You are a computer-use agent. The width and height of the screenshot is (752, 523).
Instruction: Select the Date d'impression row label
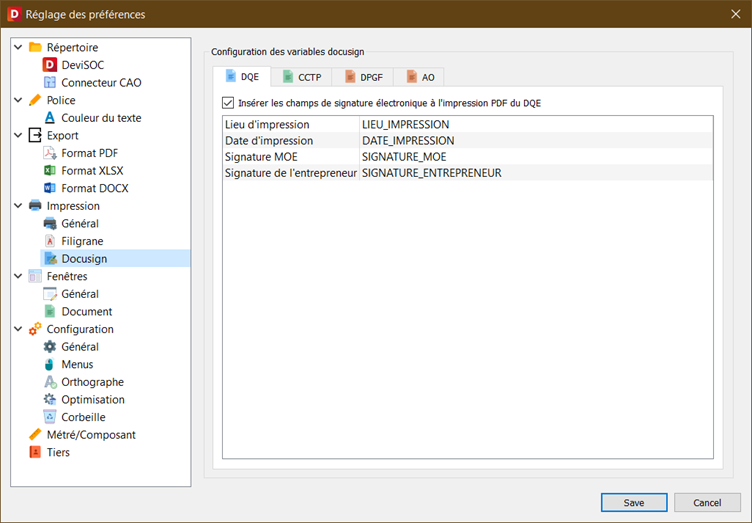point(269,140)
